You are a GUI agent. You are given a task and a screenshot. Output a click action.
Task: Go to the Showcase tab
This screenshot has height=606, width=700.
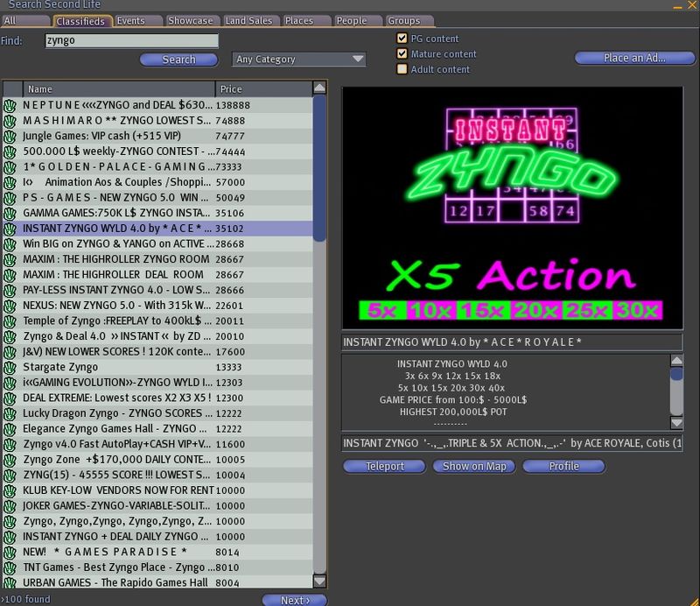[x=192, y=21]
